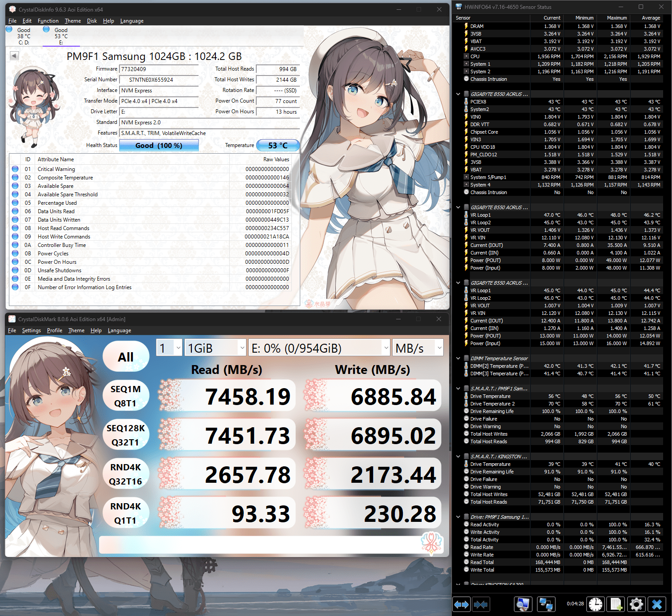The image size is (672, 616).
Task: Run the RND4K Q32T16 test
Action: click(126, 474)
